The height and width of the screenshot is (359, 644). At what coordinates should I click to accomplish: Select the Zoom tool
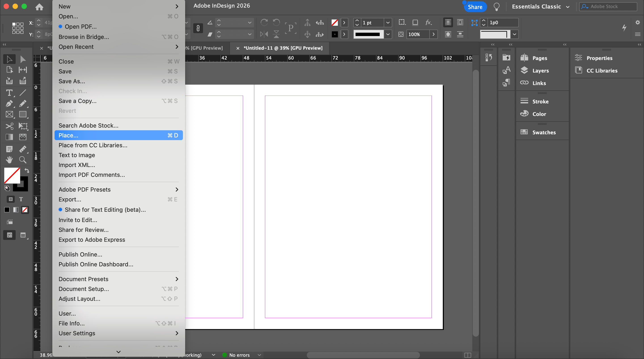coord(23,160)
